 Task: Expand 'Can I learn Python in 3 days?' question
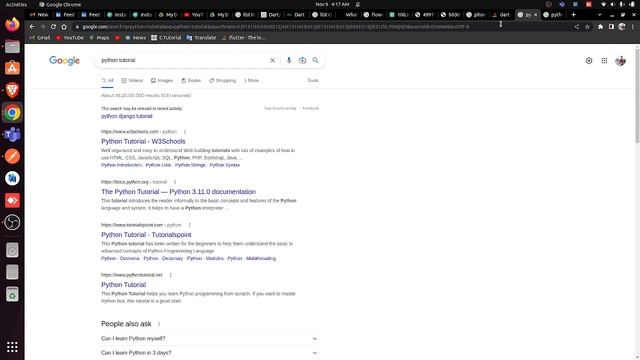tap(209, 353)
